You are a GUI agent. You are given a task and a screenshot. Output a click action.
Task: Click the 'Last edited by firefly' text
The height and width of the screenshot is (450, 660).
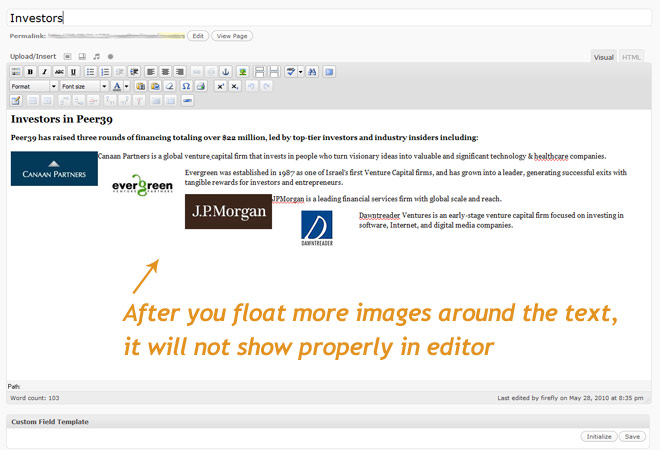570,398
